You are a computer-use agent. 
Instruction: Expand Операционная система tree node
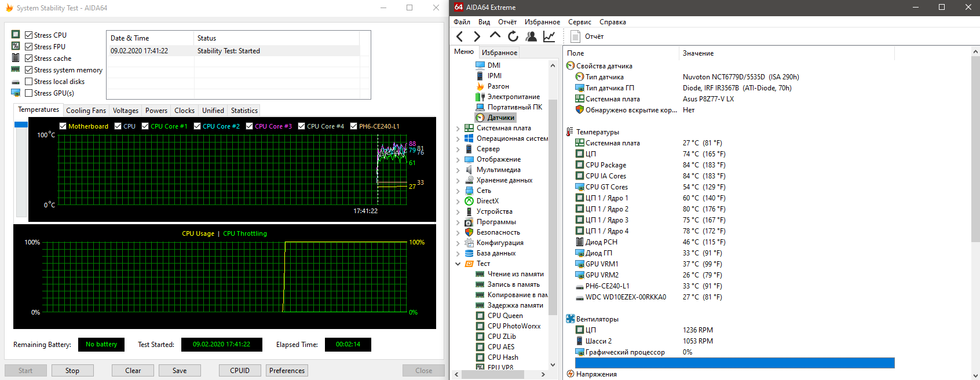(x=458, y=139)
